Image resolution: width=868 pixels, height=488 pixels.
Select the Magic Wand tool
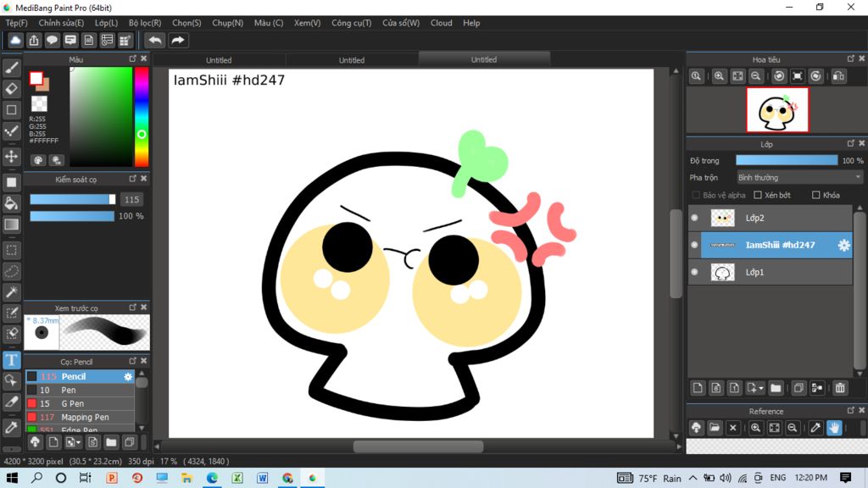(12, 292)
